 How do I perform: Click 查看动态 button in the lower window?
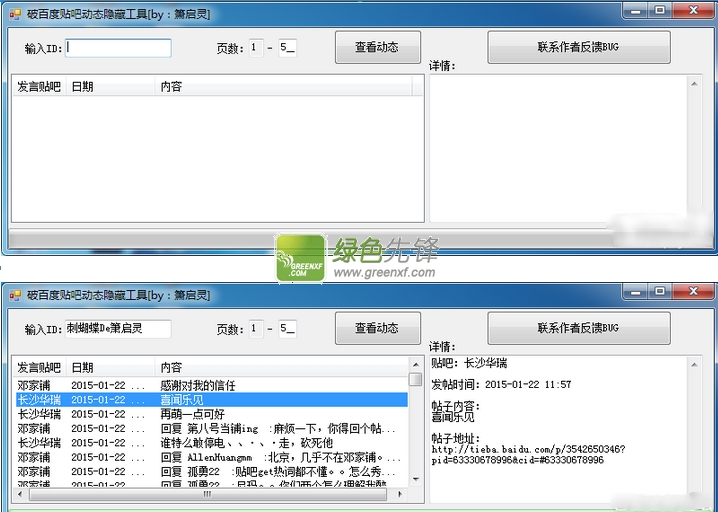click(x=378, y=328)
